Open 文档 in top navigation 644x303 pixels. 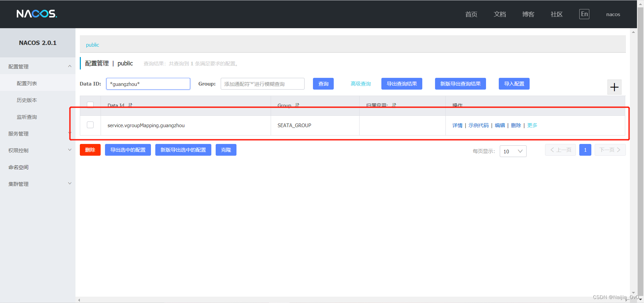click(x=500, y=14)
